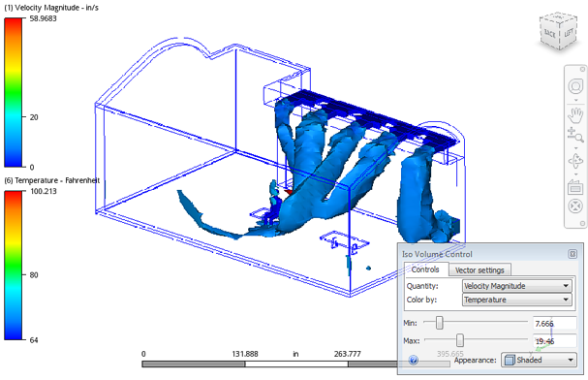
Task: Click the Min slider handle
Action: 439,323
